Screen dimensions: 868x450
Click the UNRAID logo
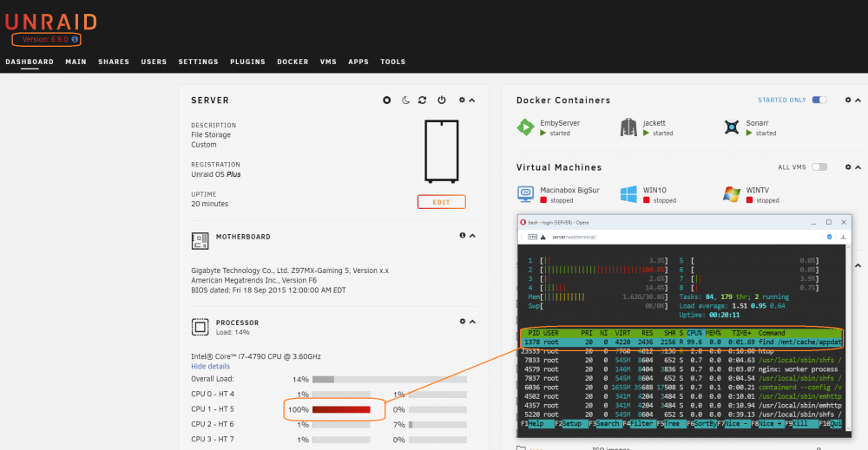pyautogui.click(x=51, y=23)
